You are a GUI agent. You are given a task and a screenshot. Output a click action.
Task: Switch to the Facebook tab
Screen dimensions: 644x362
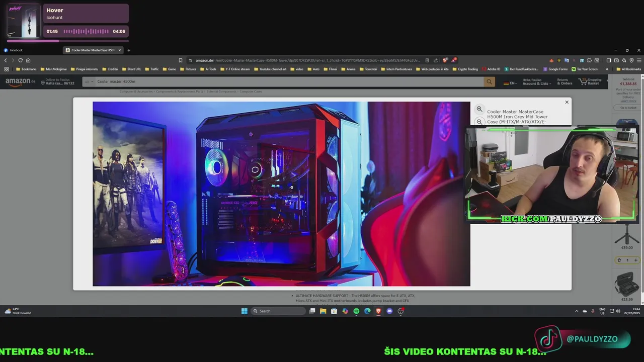(x=31, y=50)
